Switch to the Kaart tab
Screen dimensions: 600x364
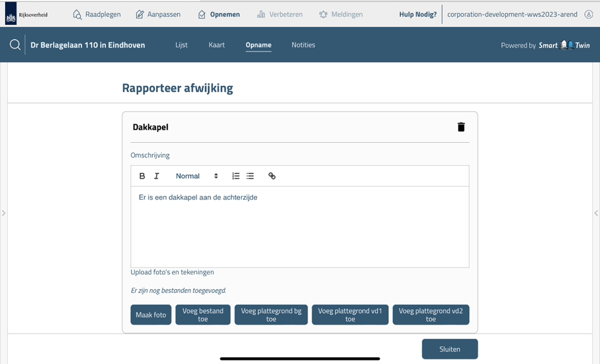[x=217, y=45]
